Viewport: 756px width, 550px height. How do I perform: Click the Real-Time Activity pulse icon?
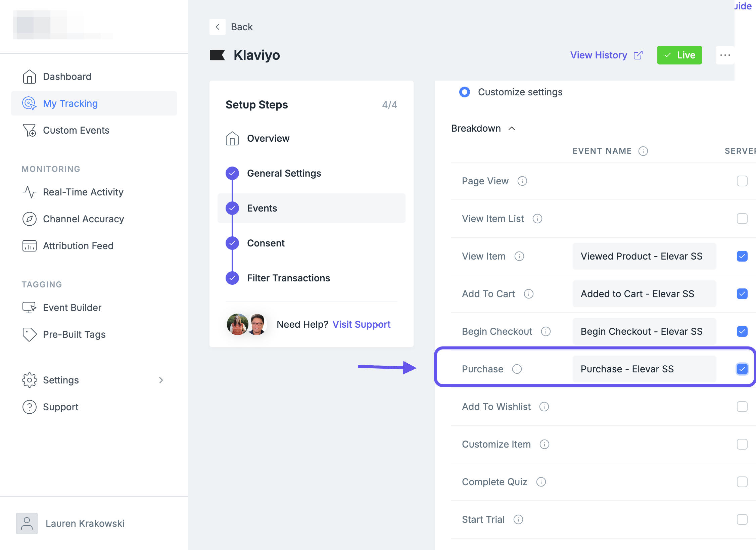pyautogui.click(x=30, y=192)
